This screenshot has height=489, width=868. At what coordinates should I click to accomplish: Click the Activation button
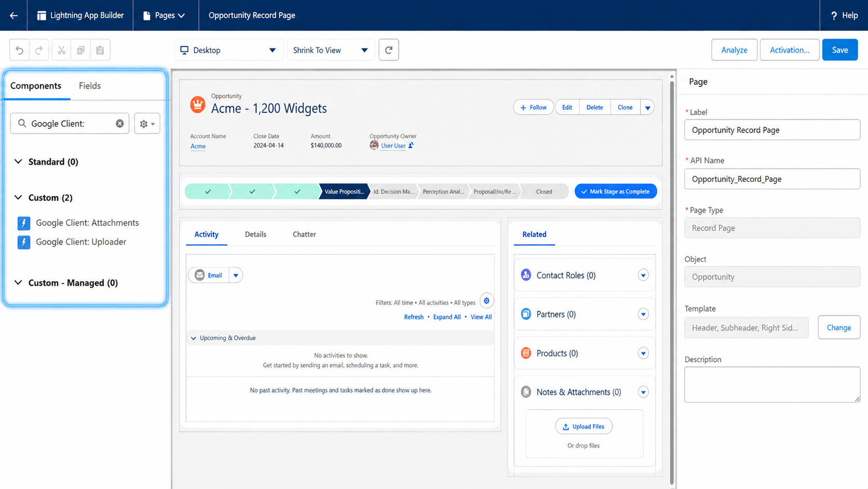790,50
